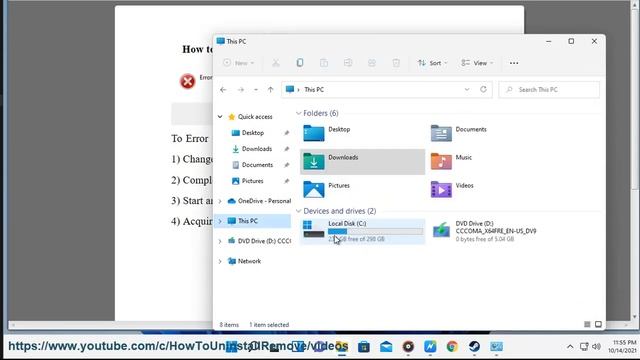Click the Cut scissors icon in toolbar
The height and width of the screenshot is (360, 640).
click(x=276, y=63)
